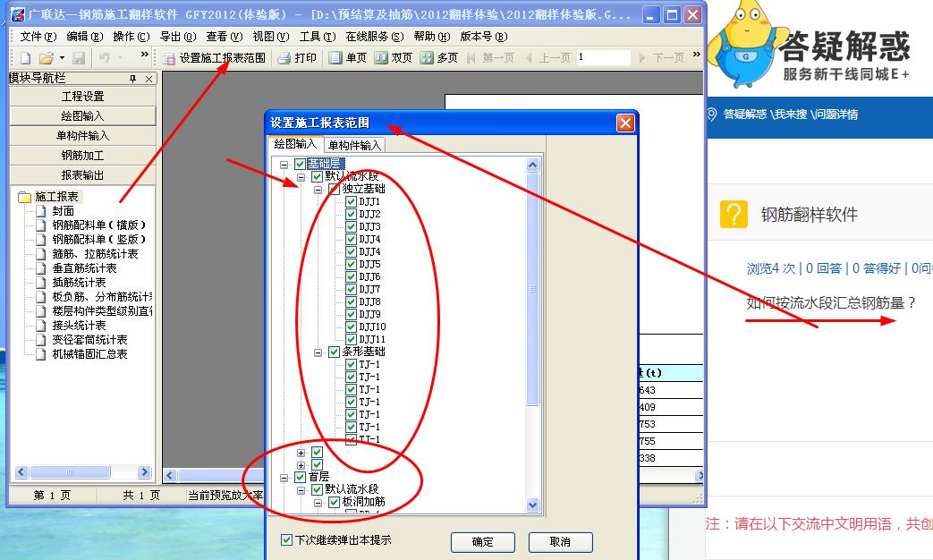933x560 pixels.
Task: Uncheck the DJJ1 checkbox
Action: (351, 202)
